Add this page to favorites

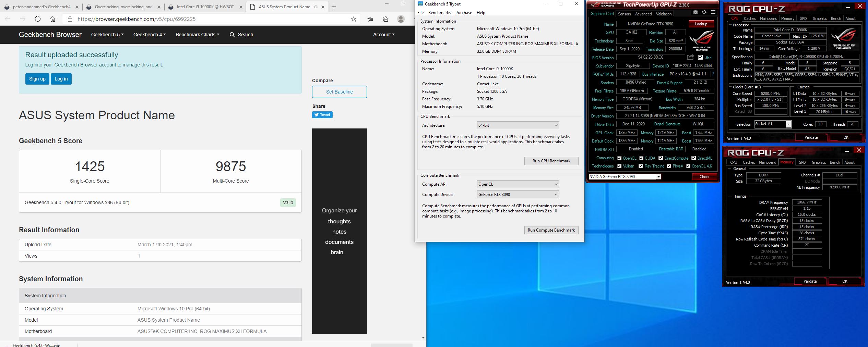[354, 19]
